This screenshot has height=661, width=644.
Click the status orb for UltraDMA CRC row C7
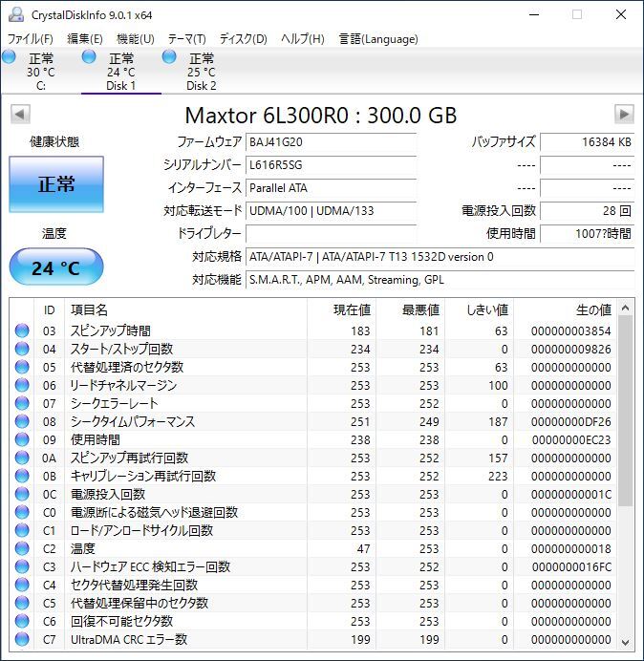[22, 639]
